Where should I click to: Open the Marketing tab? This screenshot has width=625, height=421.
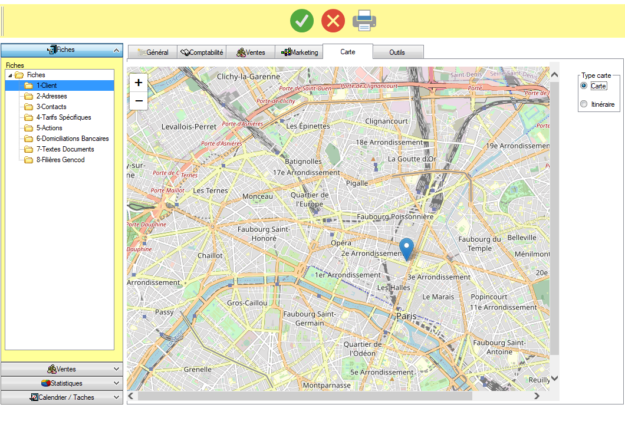coord(300,51)
